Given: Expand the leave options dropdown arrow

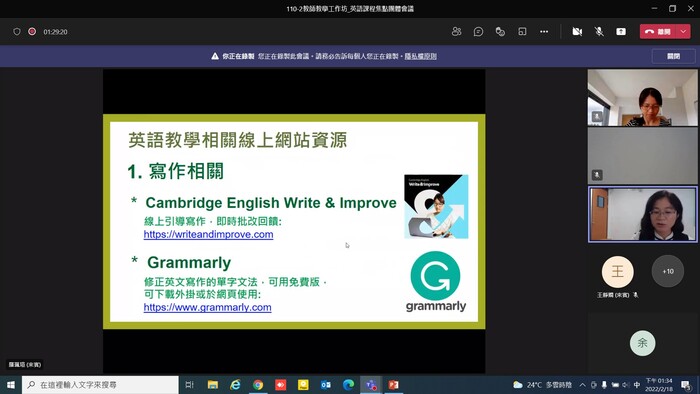Looking at the screenshot, I should click(x=683, y=32).
